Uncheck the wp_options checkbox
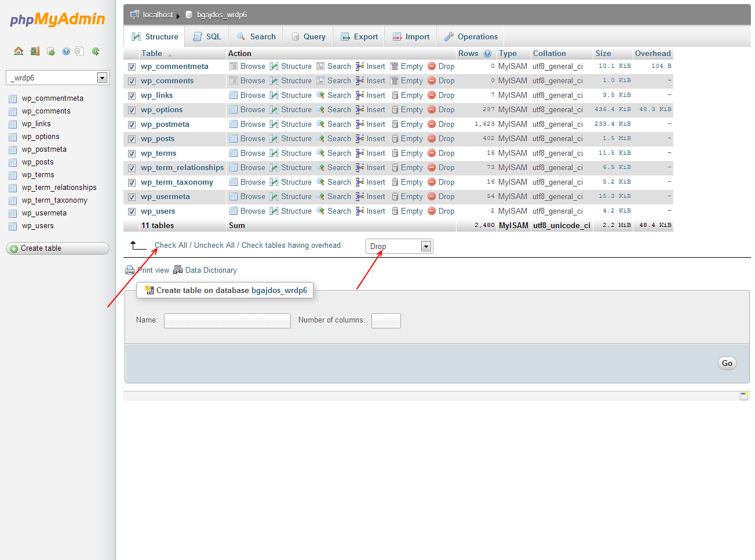The width and height of the screenshot is (755, 560). pyautogui.click(x=132, y=110)
